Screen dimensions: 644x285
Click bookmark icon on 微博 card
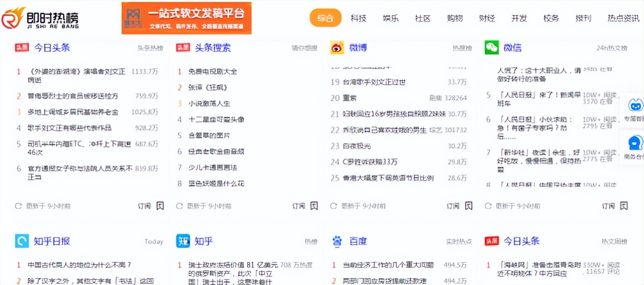pyautogui.click(x=469, y=206)
